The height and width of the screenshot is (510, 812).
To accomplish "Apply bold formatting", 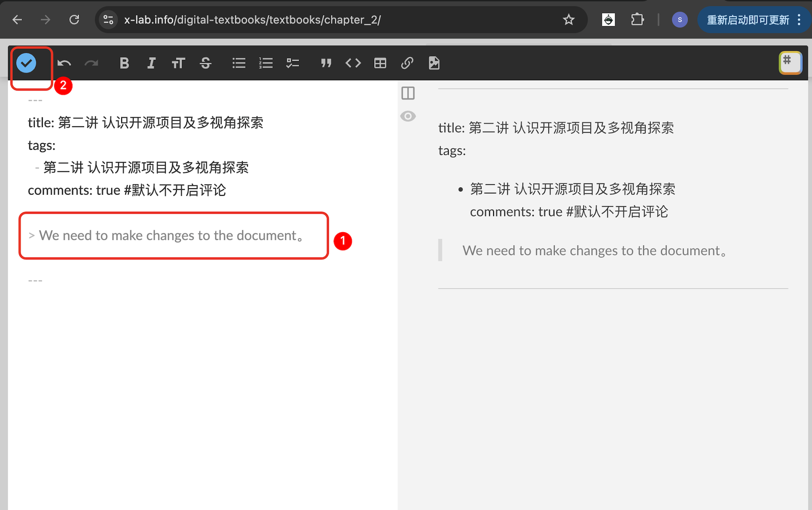I will pos(124,63).
